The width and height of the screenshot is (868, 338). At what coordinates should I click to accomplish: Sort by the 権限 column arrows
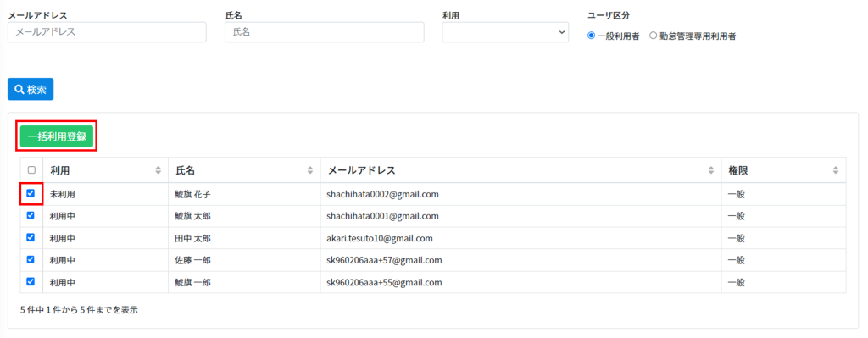point(836,170)
